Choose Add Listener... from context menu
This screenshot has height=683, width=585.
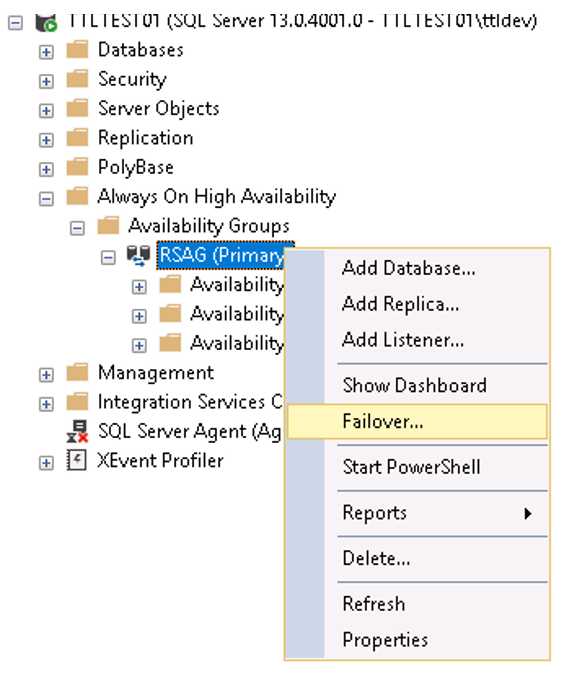(x=416, y=340)
